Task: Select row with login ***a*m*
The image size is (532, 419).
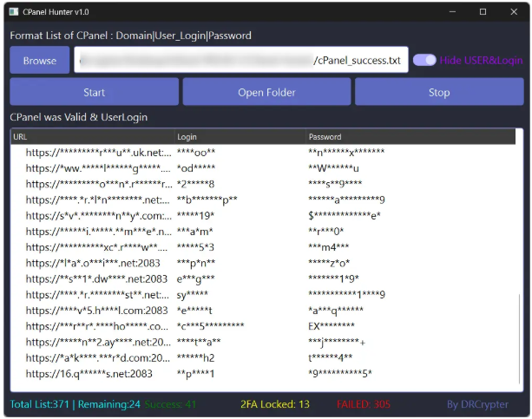Action: tap(263, 232)
